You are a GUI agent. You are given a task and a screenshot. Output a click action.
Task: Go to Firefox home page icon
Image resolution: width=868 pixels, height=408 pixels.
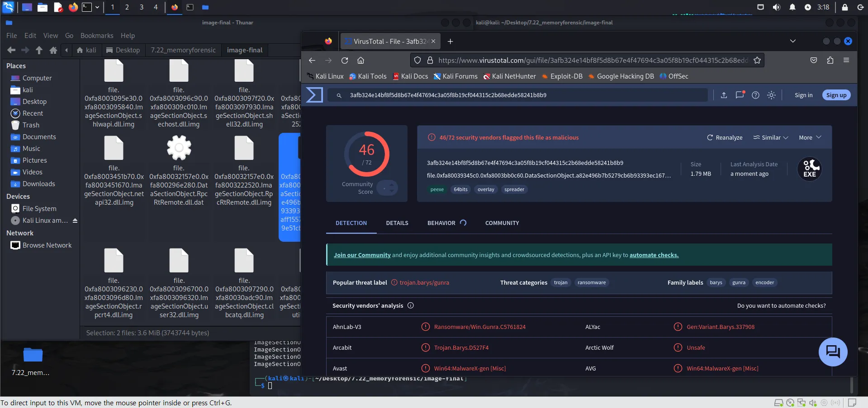click(360, 60)
